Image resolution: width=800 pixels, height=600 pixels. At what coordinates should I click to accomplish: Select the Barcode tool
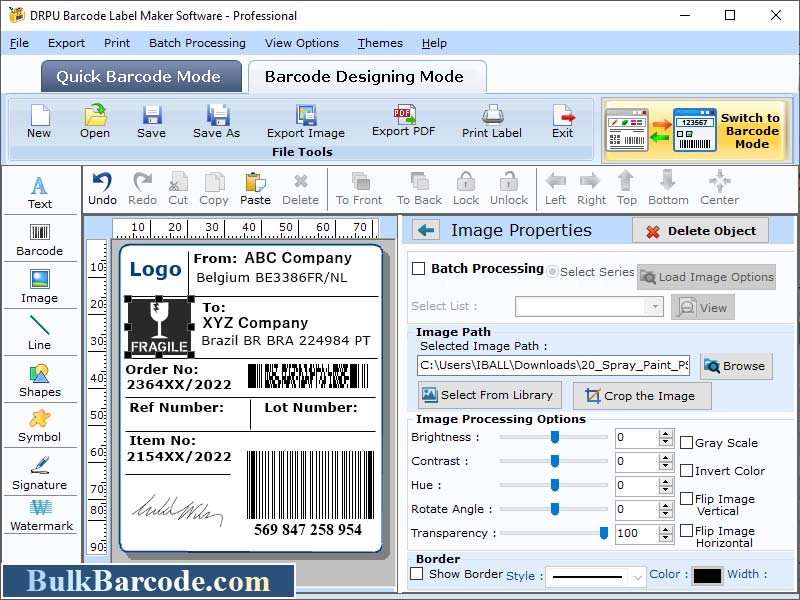click(40, 238)
